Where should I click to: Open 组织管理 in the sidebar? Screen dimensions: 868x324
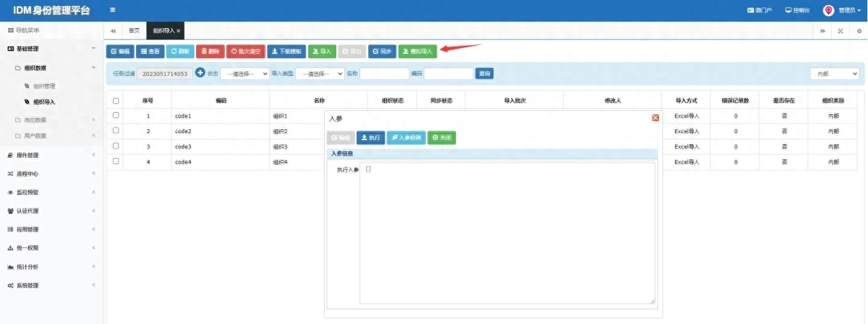tap(44, 86)
